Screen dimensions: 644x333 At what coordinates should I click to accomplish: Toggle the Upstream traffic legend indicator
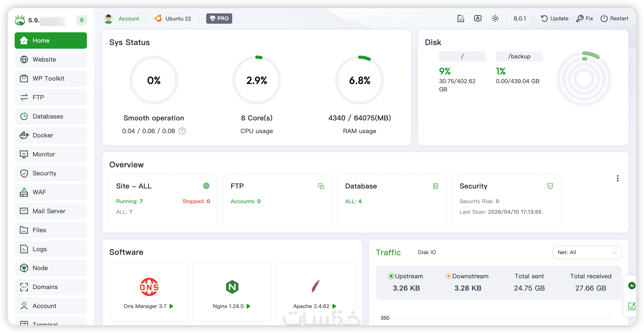[391, 276]
